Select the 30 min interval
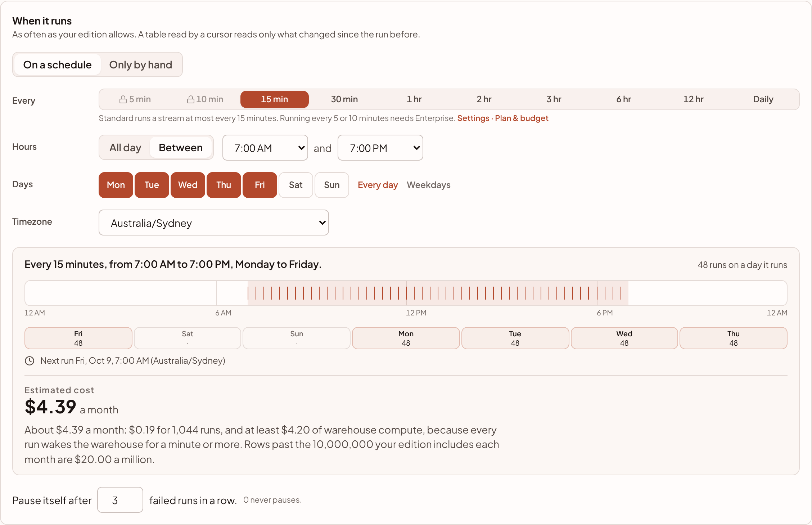Viewport: 812px width, 525px height. coord(344,99)
